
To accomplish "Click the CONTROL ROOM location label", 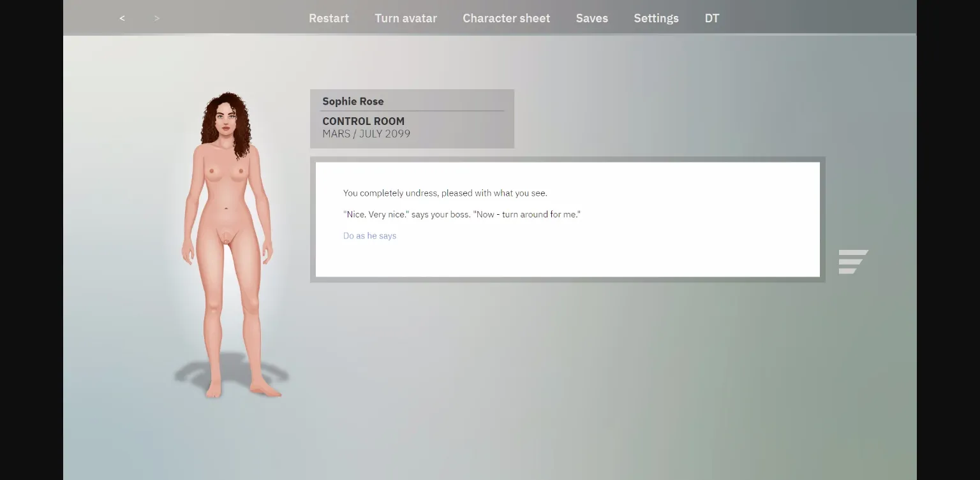I will [x=363, y=121].
